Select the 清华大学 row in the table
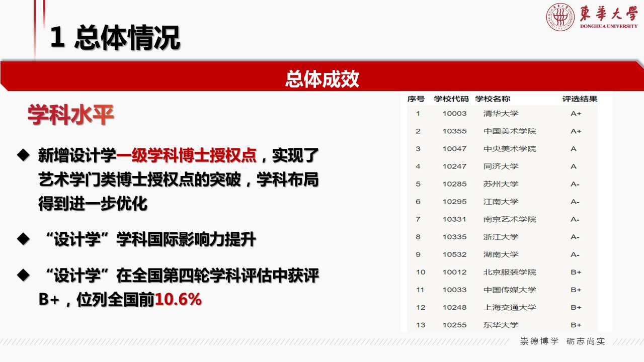The image size is (644, 362). coord(501,114)
